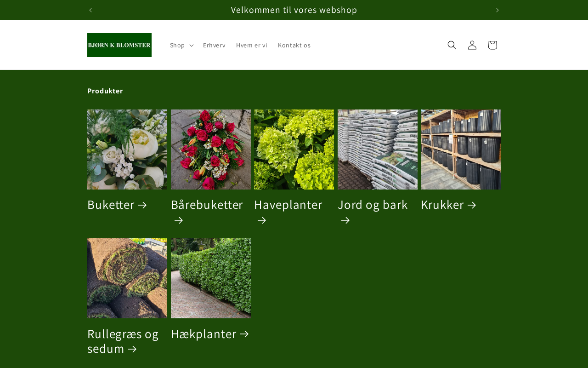Click the hedge Hækplanter thumbnail
The image size is (588, 368).
pos(211,278)
